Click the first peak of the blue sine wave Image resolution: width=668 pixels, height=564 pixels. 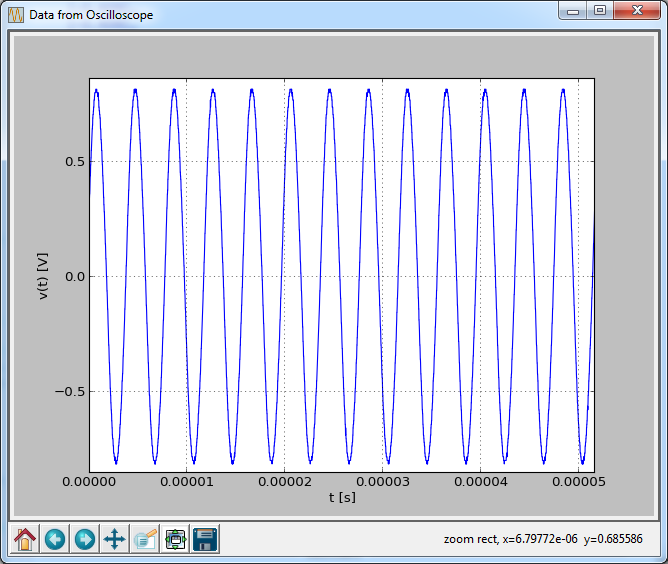pos(97,91)
